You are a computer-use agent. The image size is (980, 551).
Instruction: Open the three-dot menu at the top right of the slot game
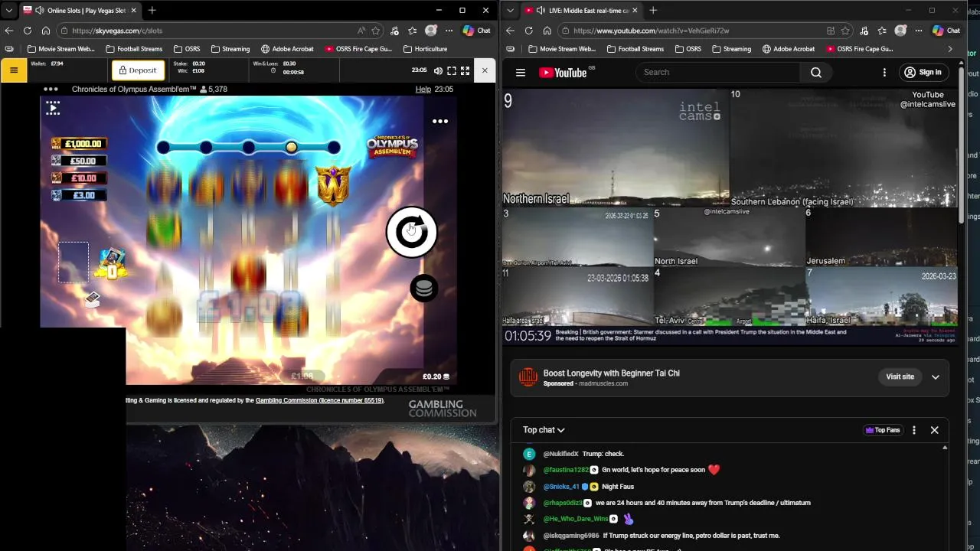tap(440, 121)
